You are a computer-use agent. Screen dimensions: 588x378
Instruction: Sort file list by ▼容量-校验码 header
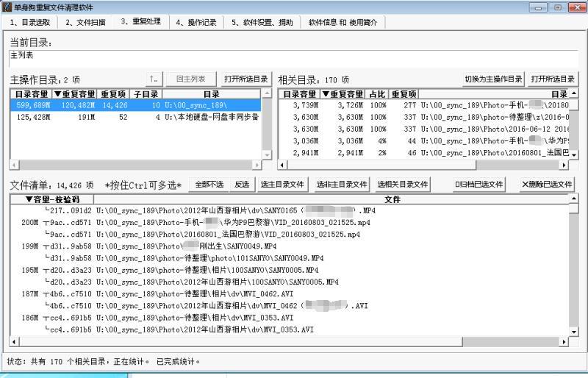(x=52, y=199)
